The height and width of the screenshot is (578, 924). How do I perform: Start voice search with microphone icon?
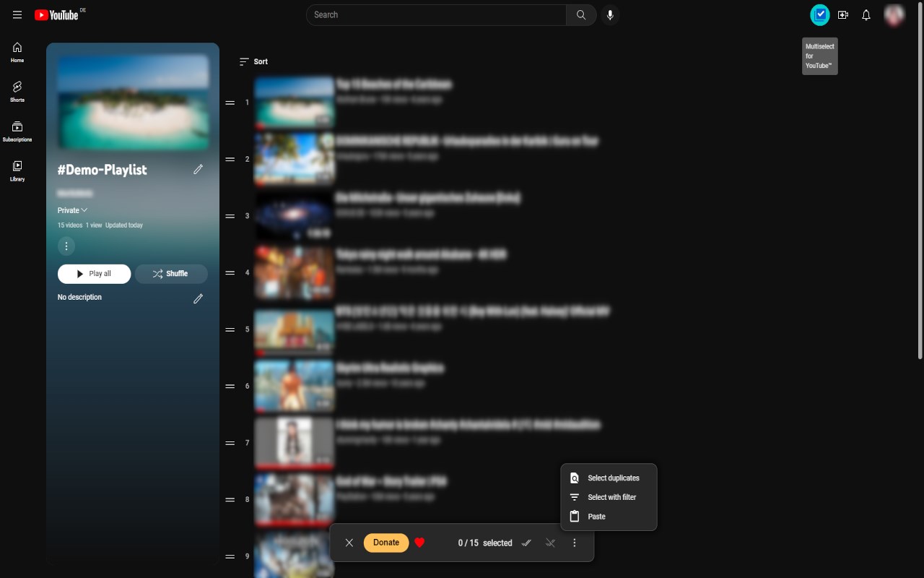(x=610, y=14)
